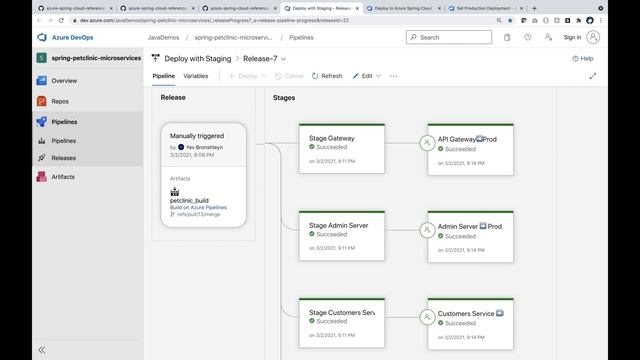Viewport: 640px width, 360px height.
Task: Click refs/pull/13/merge branch text
Action: [198, 214]
